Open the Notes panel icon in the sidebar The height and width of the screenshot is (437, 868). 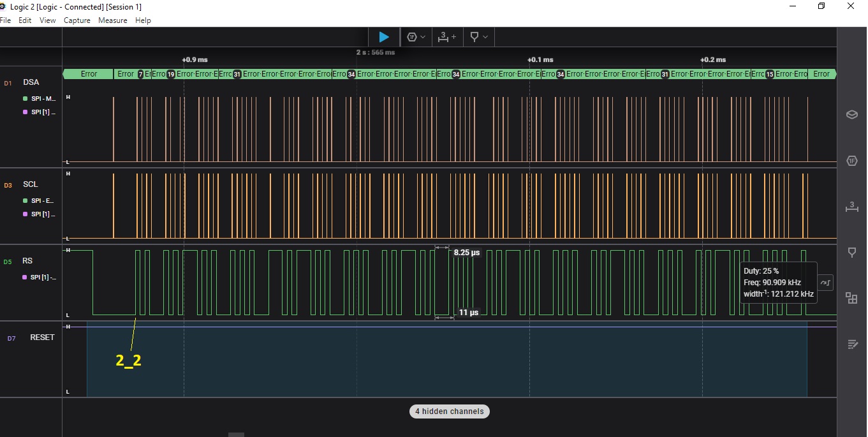851,344
